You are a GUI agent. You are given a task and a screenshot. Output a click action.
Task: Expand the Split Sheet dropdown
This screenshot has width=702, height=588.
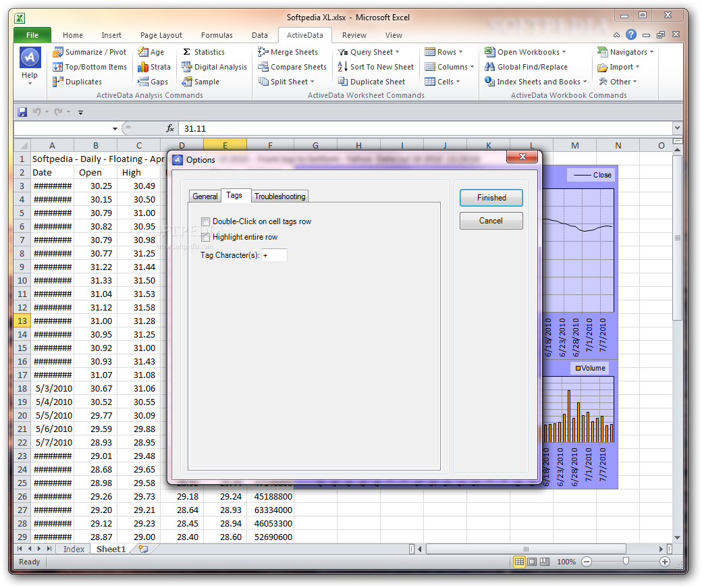[x=312, y=82]
